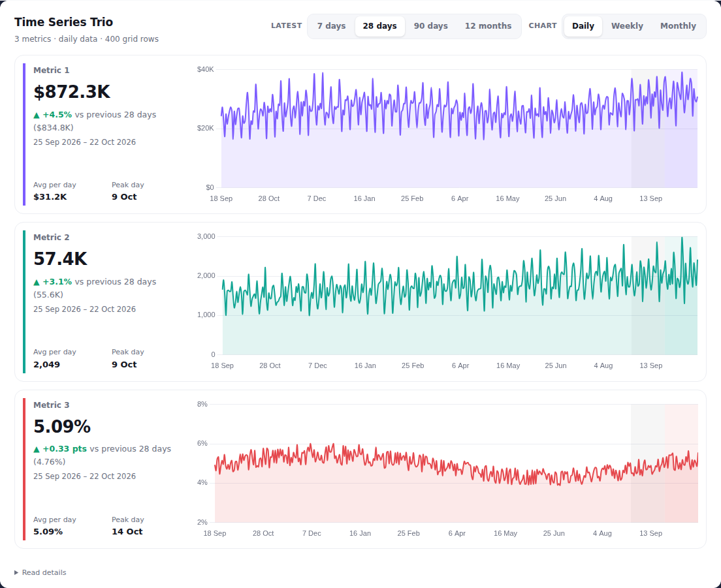
Task: Click the 3,000 axis label
Action: [206, 237]
